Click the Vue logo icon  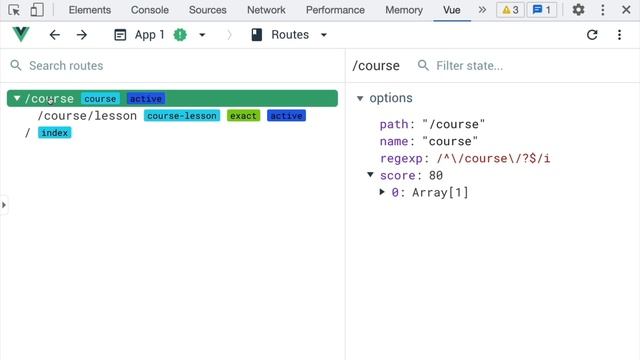point(21,34)
